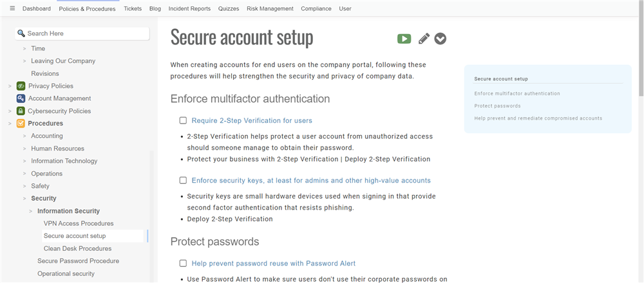Open the Clean Desk Procedures page
This screenshot has width=644, height=283.
[x=77, y=248]
